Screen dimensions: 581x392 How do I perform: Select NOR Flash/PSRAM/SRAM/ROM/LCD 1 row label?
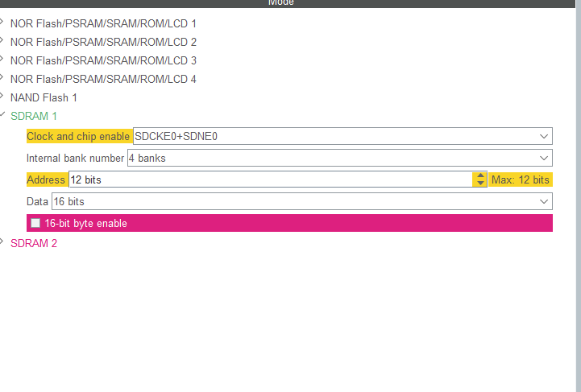tap(103, 23)
